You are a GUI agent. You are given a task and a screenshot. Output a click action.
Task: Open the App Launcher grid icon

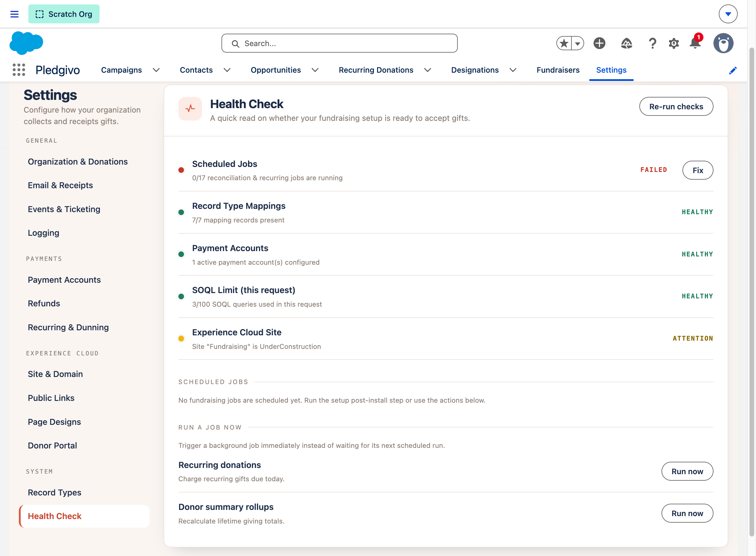19,70
